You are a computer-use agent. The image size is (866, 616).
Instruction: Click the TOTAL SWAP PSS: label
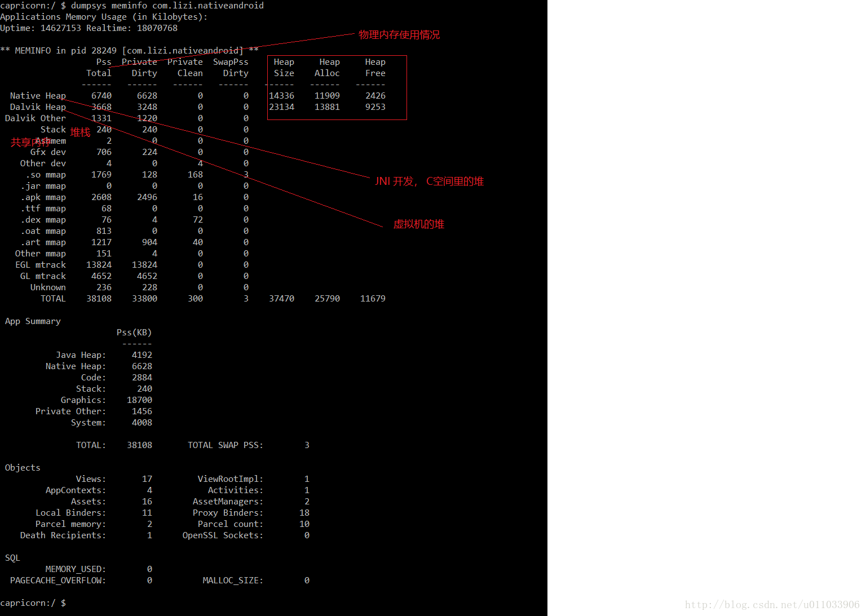point(226,445)
